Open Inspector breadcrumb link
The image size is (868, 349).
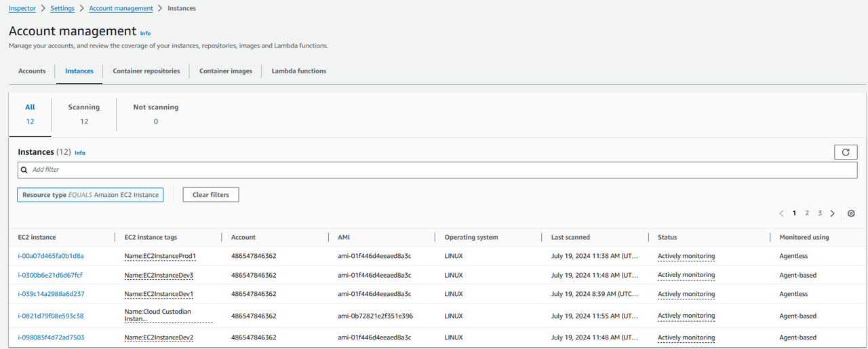(22, 8)
